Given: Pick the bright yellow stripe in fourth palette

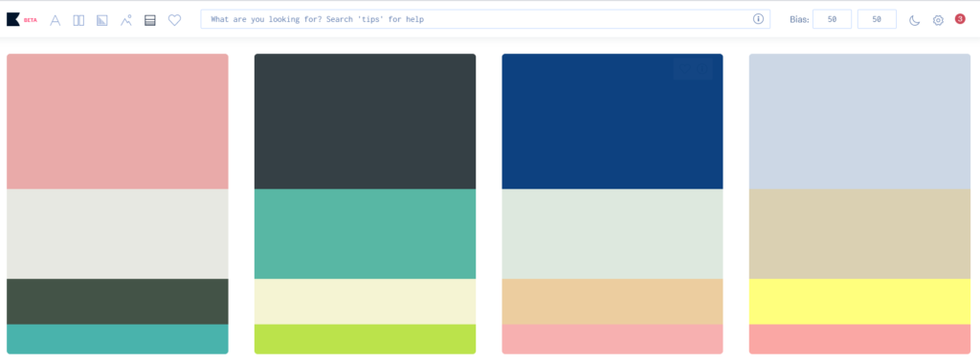Looking at the screenshot, I should click(x=860, y=302).
